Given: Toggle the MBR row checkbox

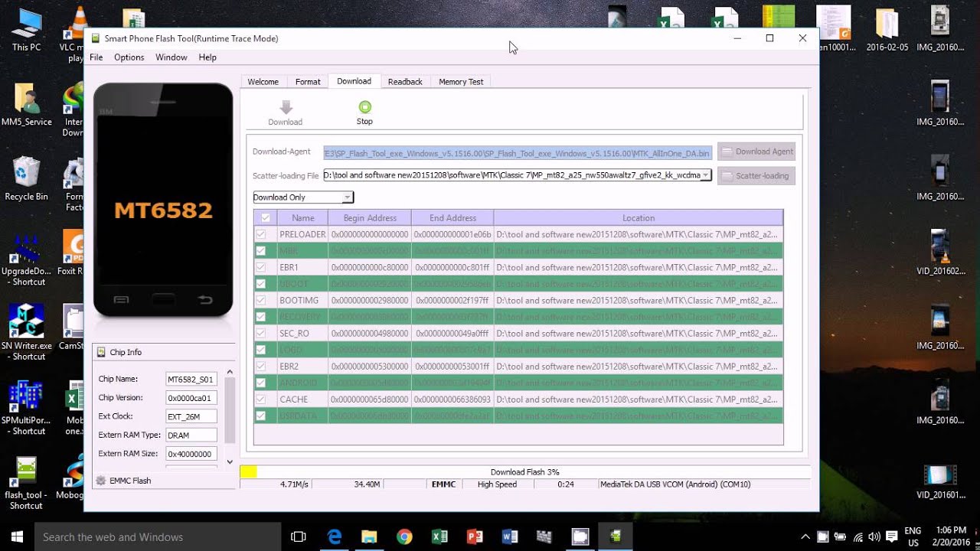Looking at the screenshot, I should pos(261,251).
